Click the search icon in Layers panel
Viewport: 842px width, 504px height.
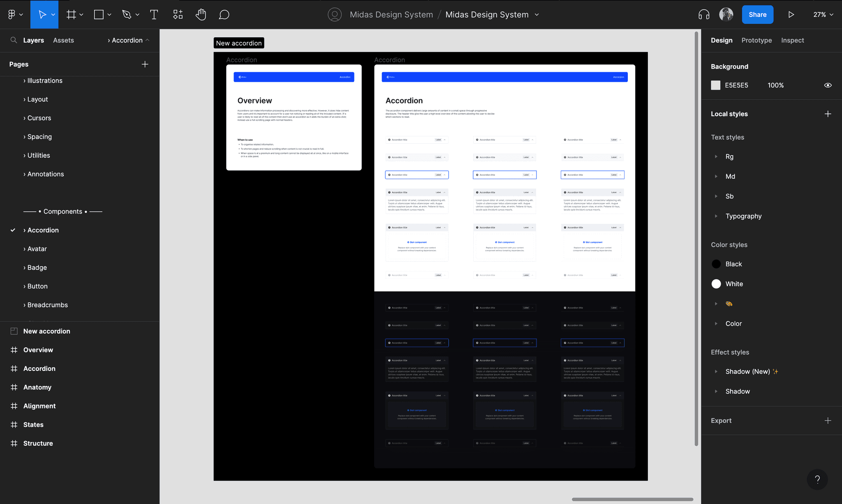14,40
